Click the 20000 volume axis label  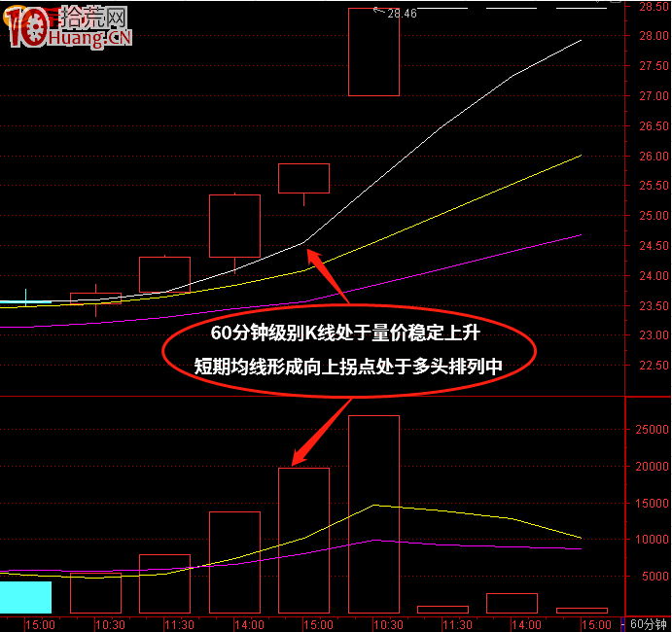[652, 466]
